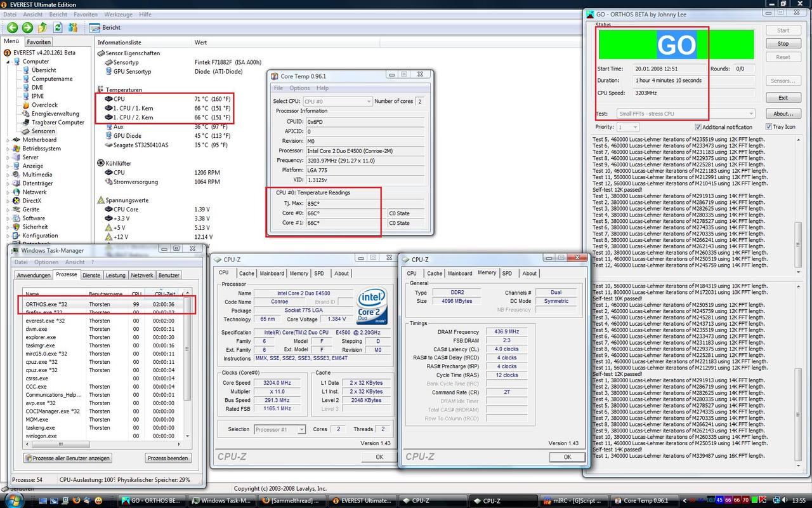The height and width of the screenshot is (508, 812).
Task: Click EVEREST up-one-level arrow icon
Action: (x=43, y=27)
